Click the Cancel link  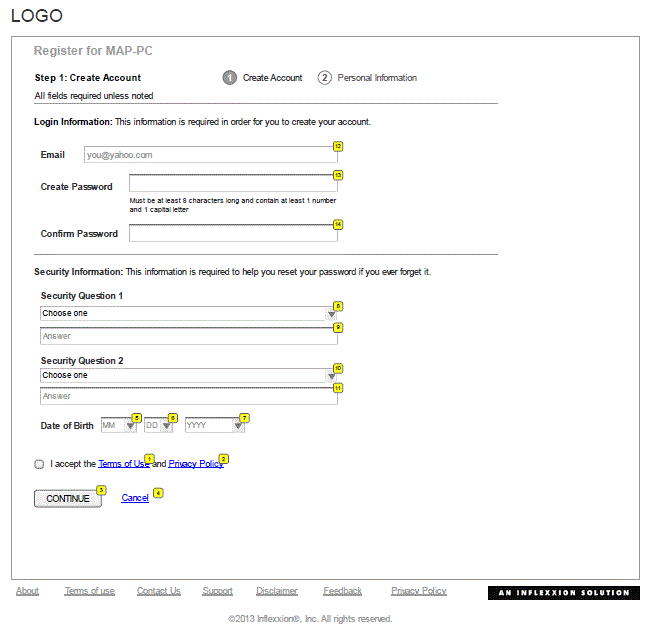tap(135, 498)
